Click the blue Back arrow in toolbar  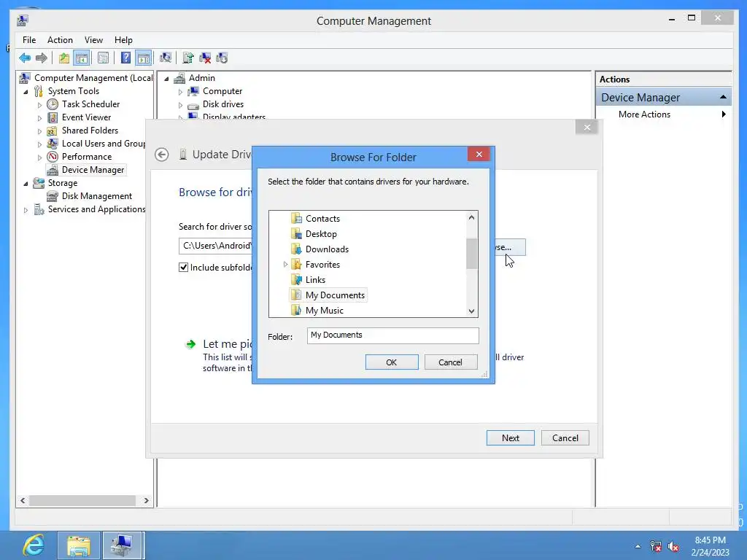click(x=25, y=58)
